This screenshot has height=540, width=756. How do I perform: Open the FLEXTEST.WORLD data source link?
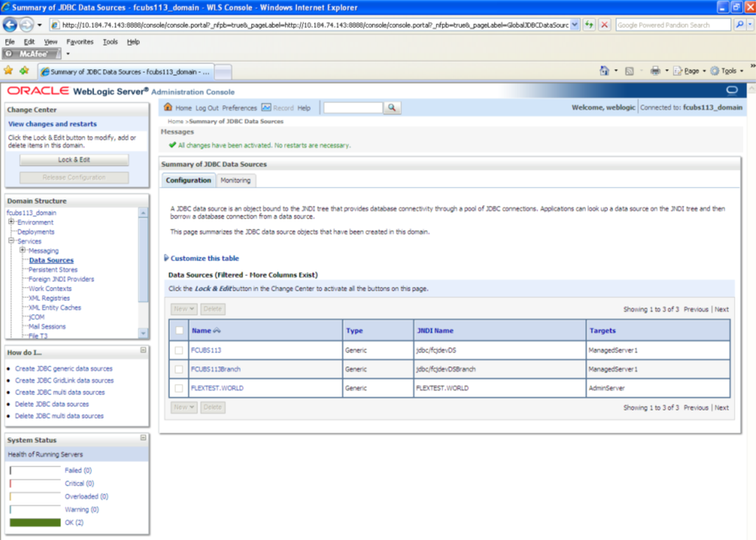217,388
